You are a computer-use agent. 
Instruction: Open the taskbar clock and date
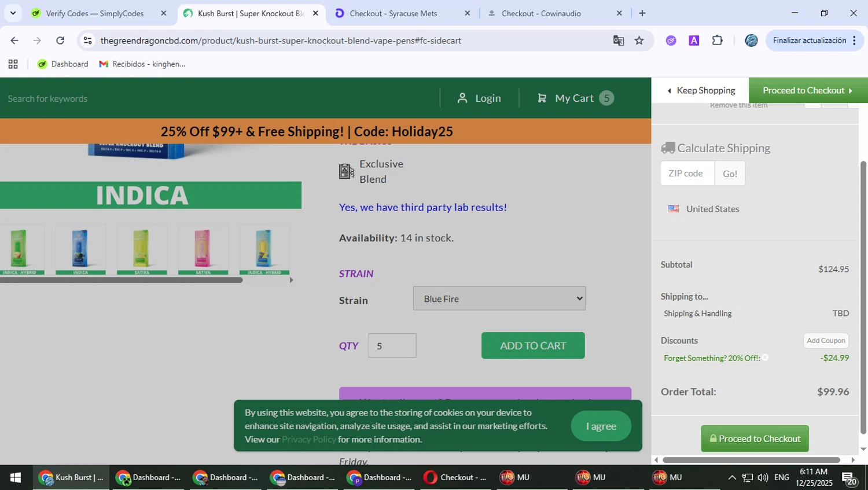[814, 478]
